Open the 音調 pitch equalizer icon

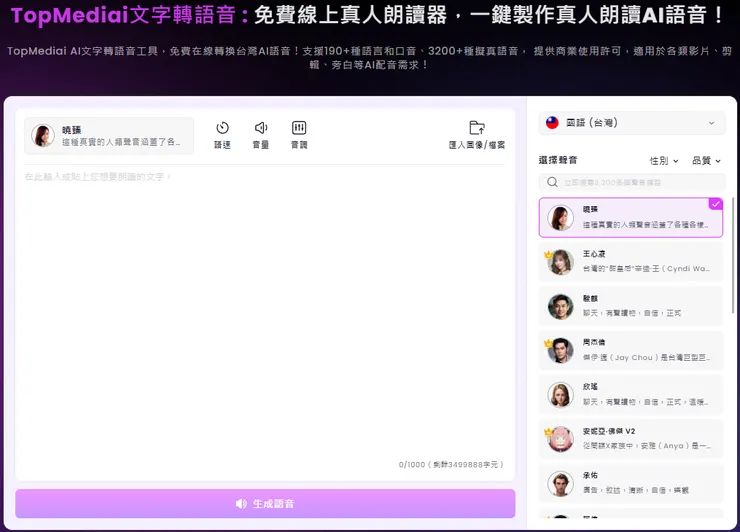pyautogui.click(x=299, y=128)
